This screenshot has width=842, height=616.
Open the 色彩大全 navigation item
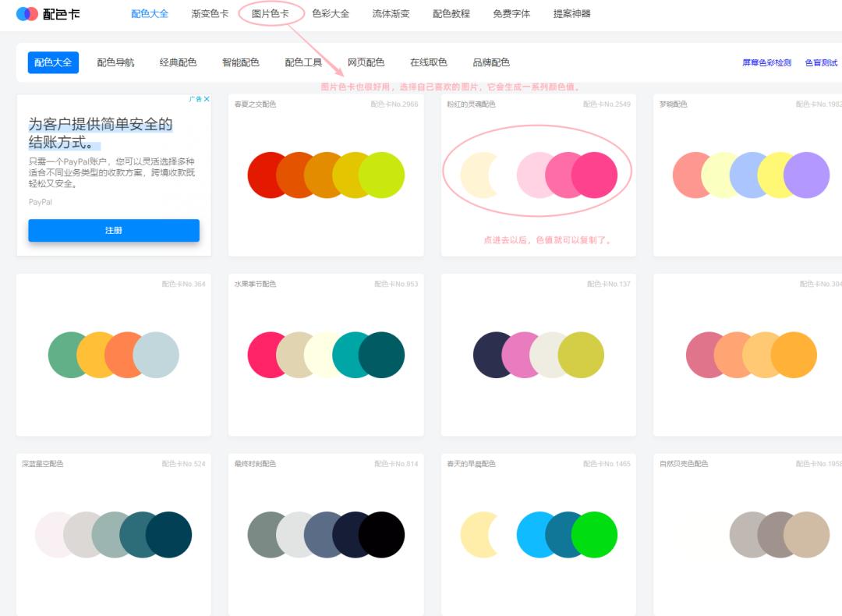point(330,13)
